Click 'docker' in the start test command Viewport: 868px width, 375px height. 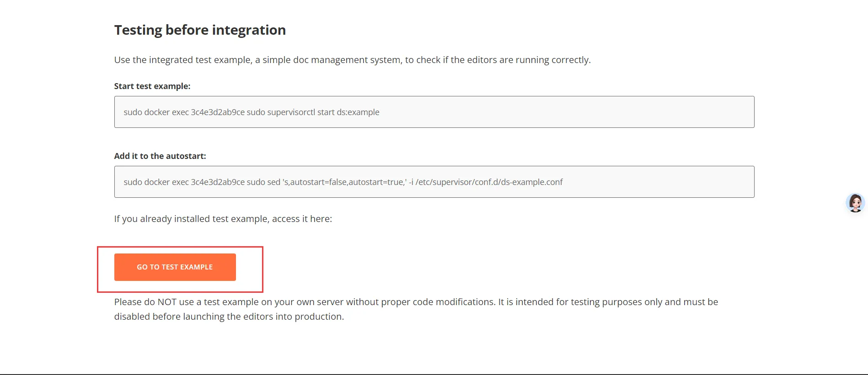click(x=157, y=112)
